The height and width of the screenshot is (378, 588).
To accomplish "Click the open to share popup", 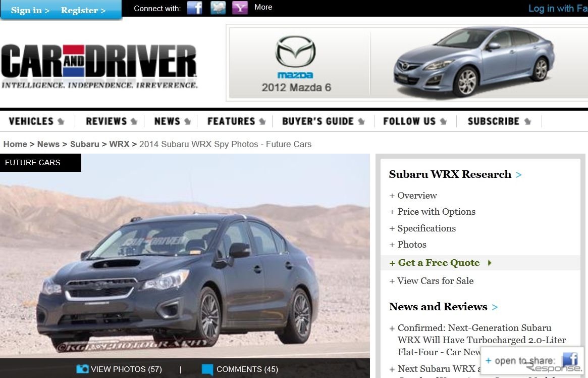I will coord(532,360).
